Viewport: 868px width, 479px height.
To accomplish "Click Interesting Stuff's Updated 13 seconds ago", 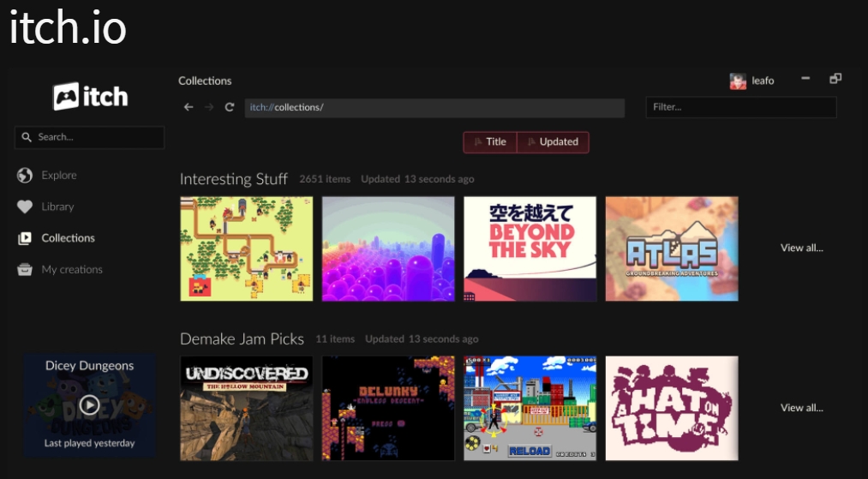I will (417, 179).
